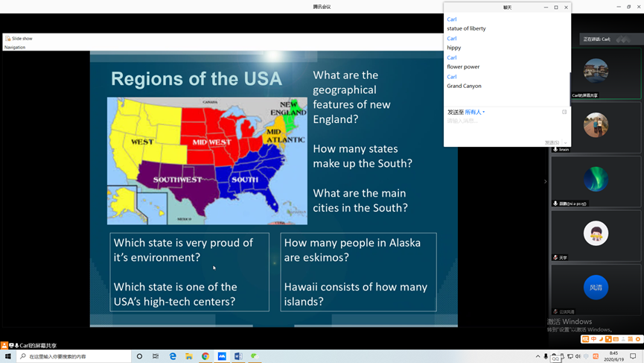Collapse the participant video sidebar arrow
The image size is (644, 363).
point(545,181)
